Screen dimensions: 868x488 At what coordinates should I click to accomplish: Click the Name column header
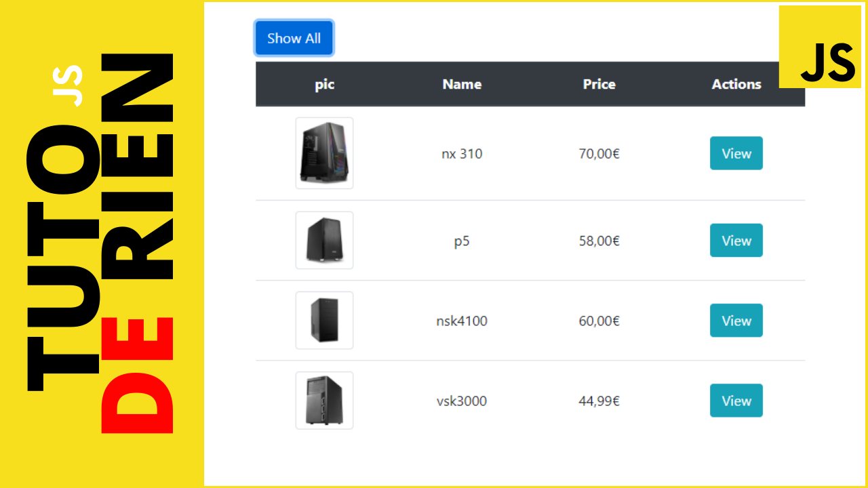tap(462, 84)
